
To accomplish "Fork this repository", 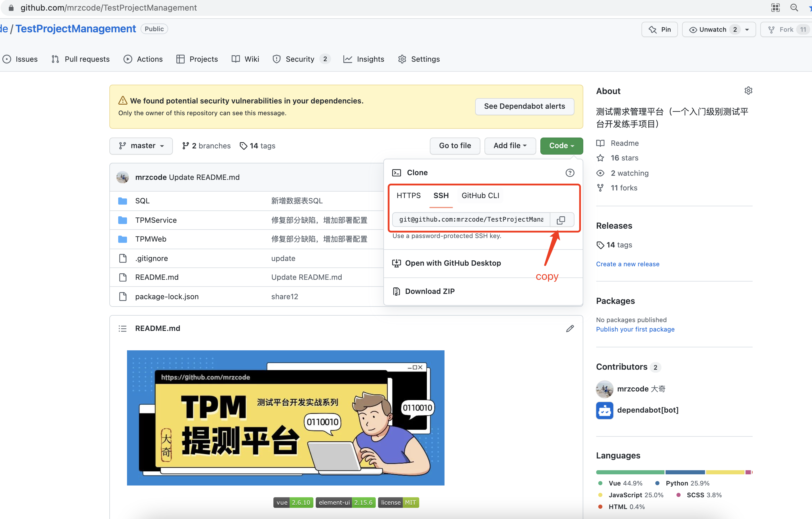I will [x=786, y=29].
